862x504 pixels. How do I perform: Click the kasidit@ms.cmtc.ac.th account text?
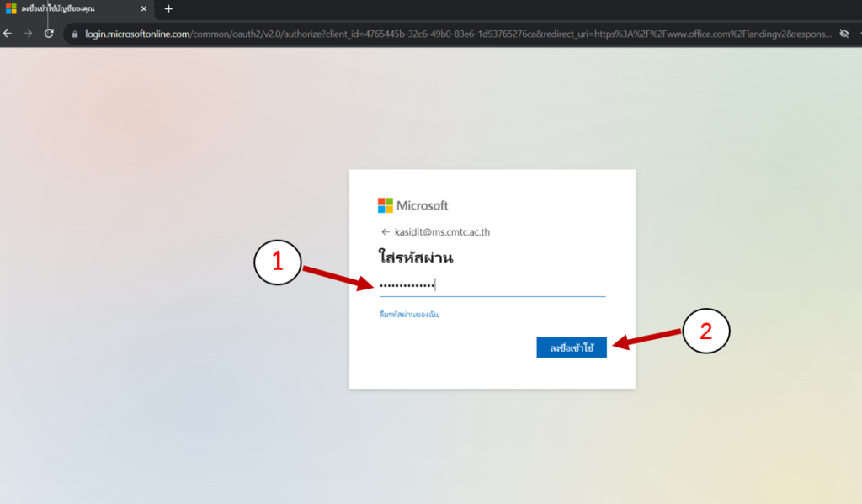pyautogui.click(x=442, y=232)
